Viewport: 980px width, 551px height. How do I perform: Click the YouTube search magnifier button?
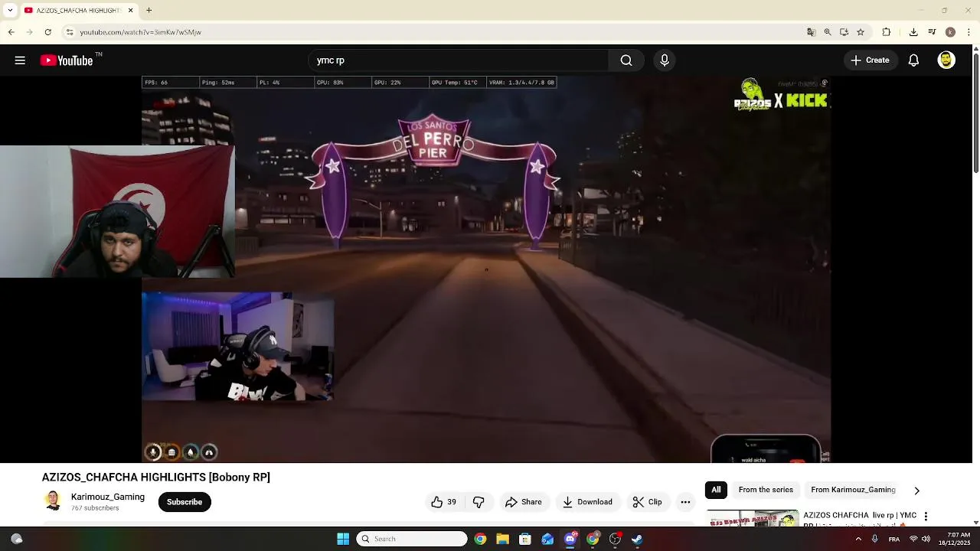[626, 60]
